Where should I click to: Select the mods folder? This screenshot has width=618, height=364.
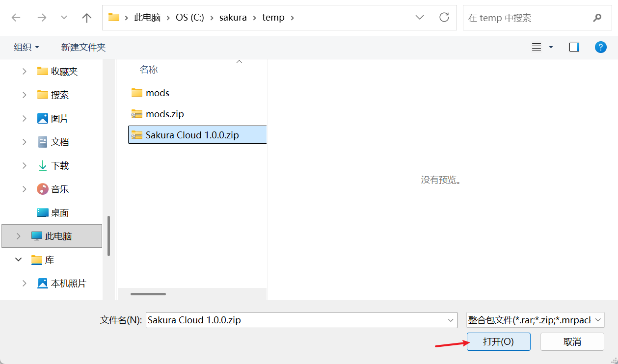157,93
